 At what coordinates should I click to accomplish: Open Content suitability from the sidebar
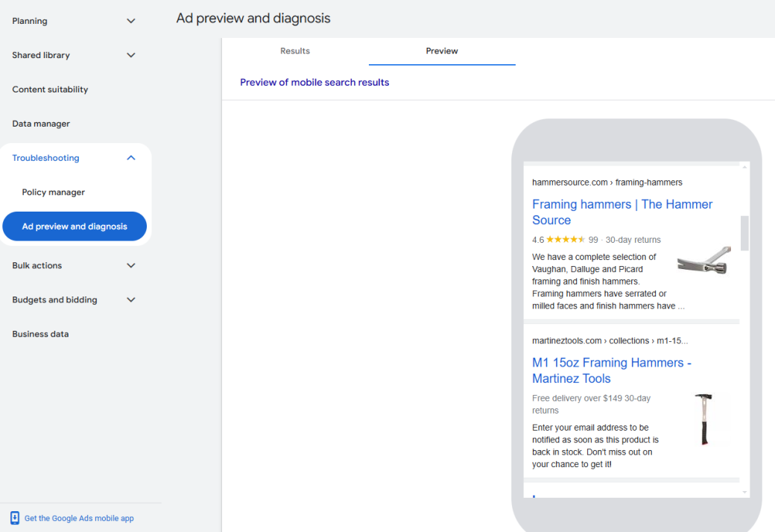[49, 89]
